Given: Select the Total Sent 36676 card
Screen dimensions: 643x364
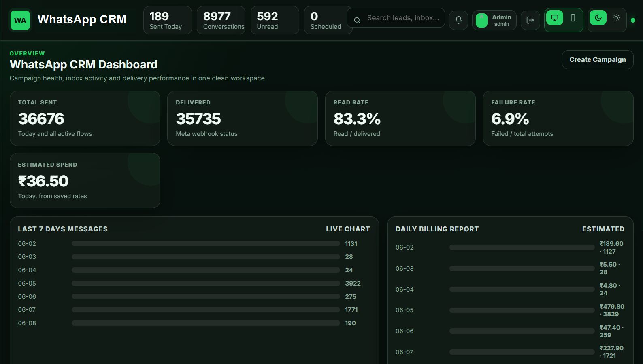Looking at the screenshot, I should coord(85,118).
